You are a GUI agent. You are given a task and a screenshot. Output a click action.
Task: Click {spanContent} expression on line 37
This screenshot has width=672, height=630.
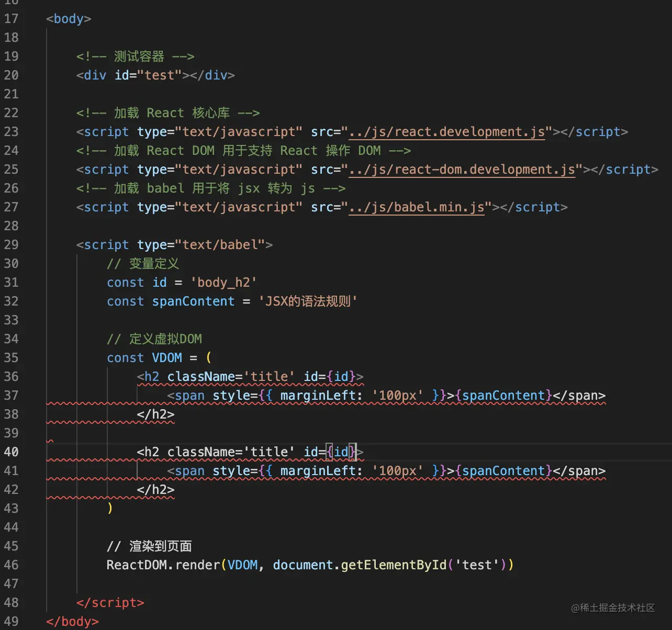tap(504, 396)
